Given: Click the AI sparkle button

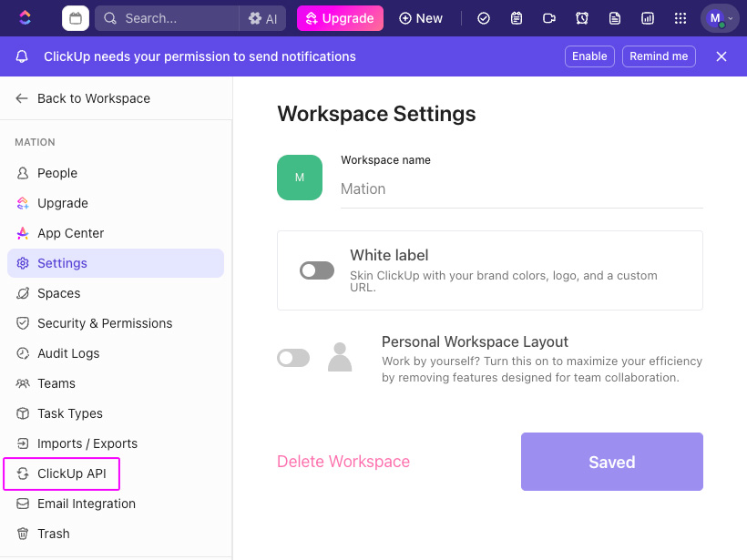Looking at the screenshot, I should pos(262,18).
